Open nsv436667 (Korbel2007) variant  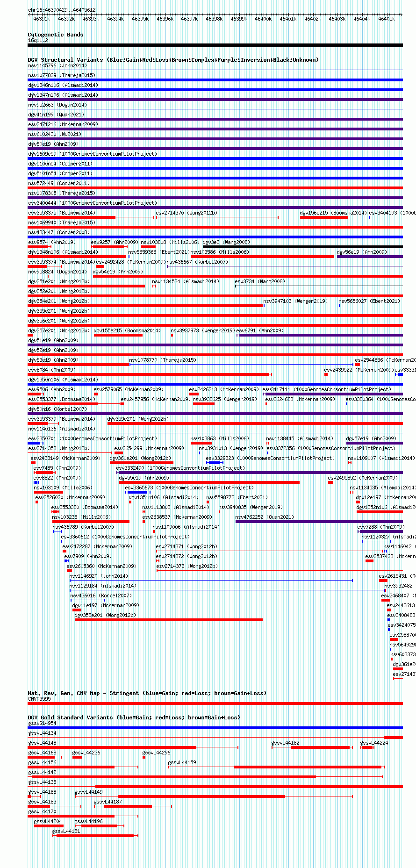(x=197, y=262)
